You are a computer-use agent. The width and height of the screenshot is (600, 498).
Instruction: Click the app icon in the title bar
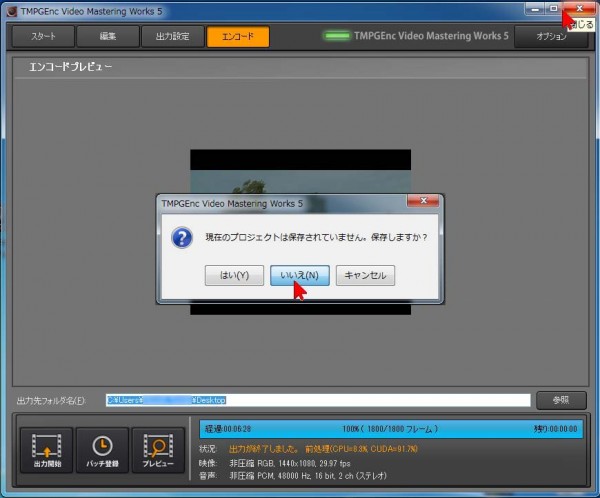(x=11, y=9)
